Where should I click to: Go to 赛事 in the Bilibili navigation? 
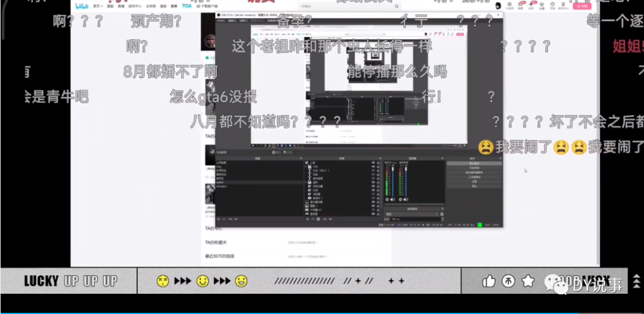pos(174,6)
